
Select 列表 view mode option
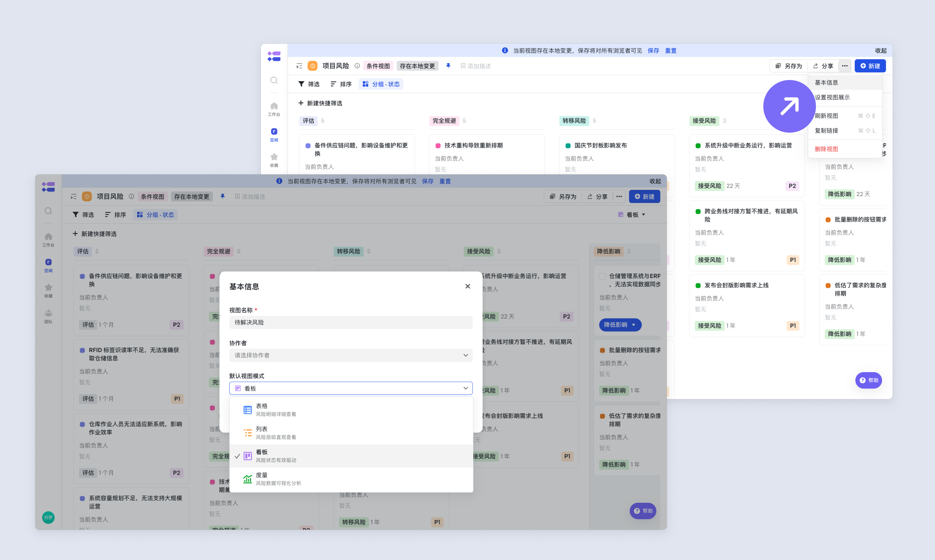[351, 433]
